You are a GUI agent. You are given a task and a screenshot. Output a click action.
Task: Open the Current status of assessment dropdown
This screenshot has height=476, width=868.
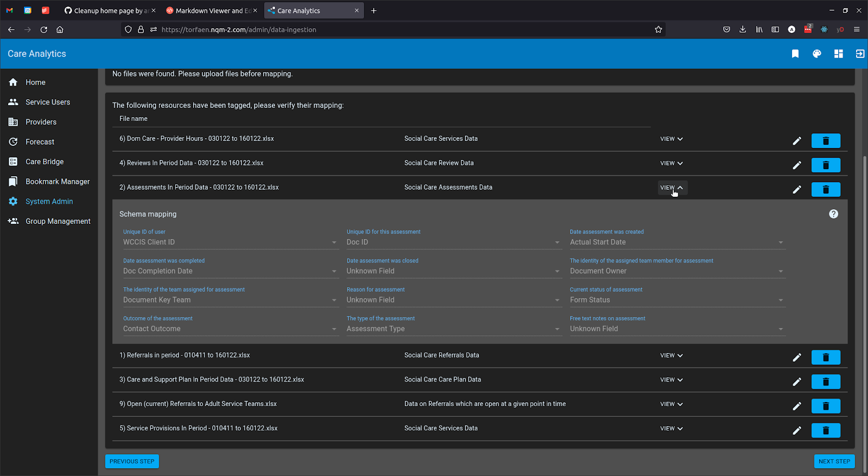(x=676, y=300)
